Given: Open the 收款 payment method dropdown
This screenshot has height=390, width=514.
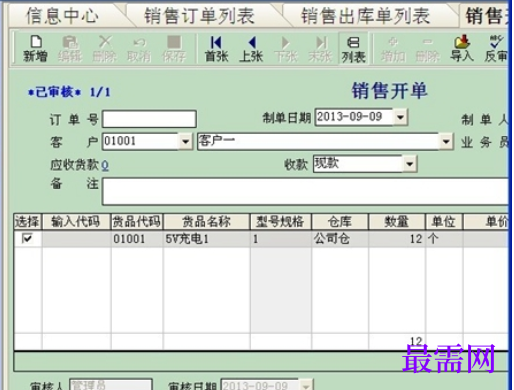Looking at the screenshot, I should (x=410, y=164).
